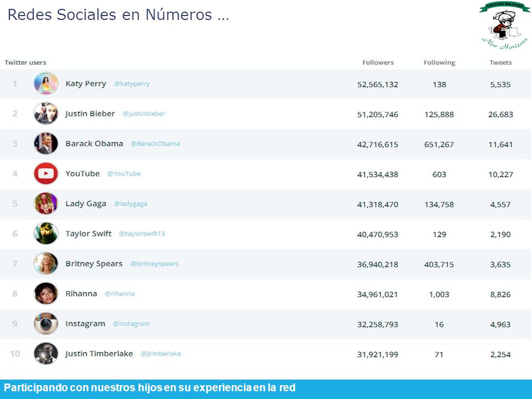
Task: Open Justin Bieber's avatar picture
Action: [x=46, y=113]
